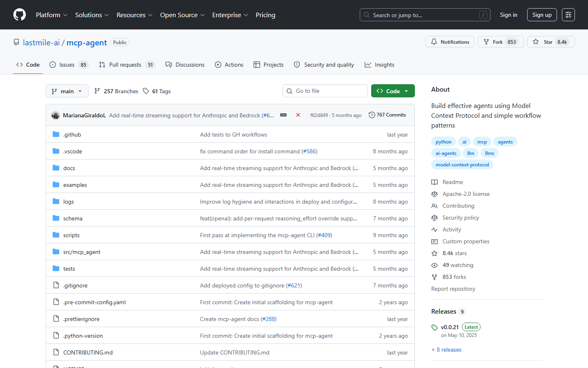Open the main branch selector dropdown
588x368 pixels.
(67, 91)
